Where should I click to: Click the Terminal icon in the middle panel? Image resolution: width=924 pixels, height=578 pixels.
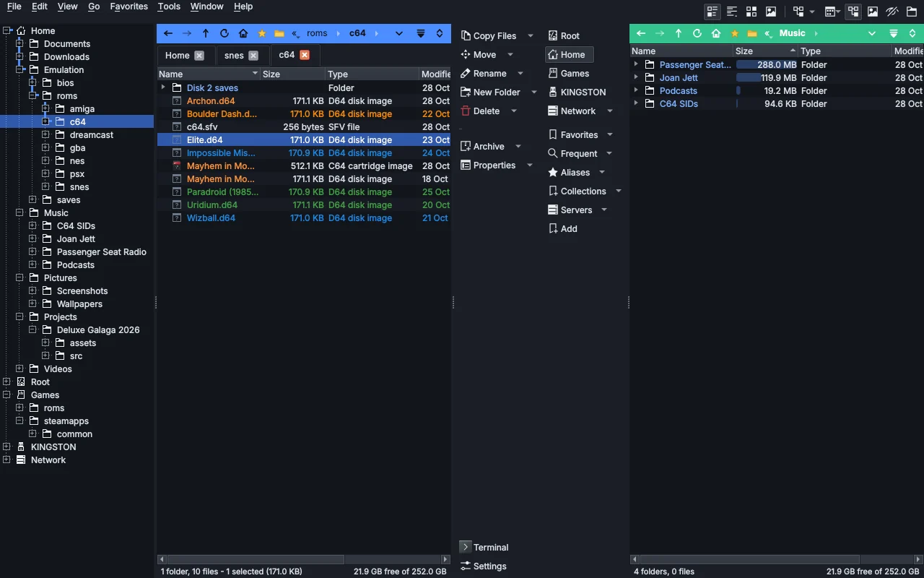[x=466, y=547]
